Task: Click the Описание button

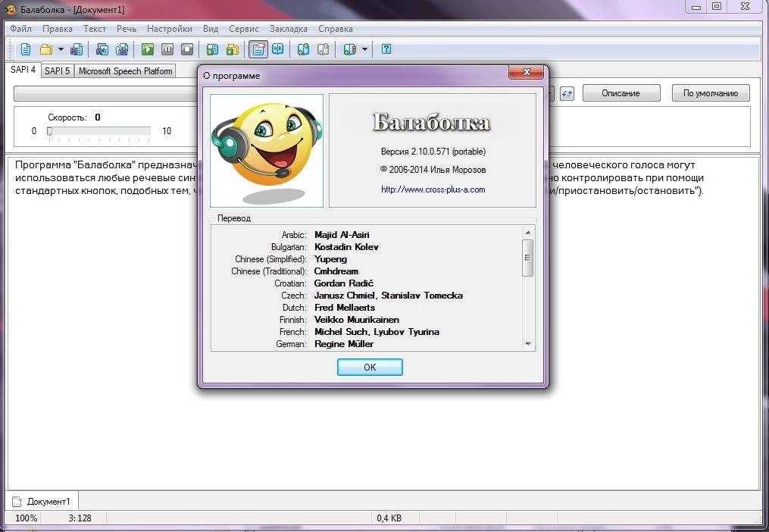Action: [x=621, y=93]
